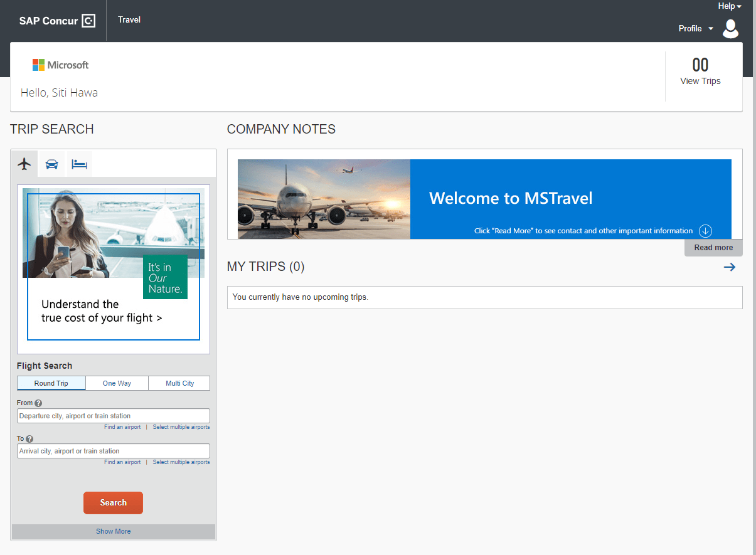This screenshot has width=756, height=555.
Task: Select the hotel search bed tab
Action: coord(79,164)
